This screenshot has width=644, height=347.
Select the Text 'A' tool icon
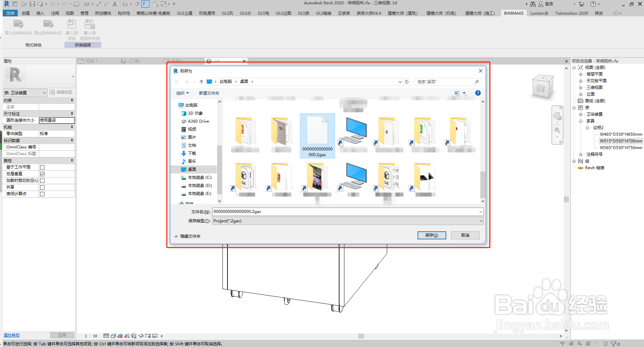point(115,4)
